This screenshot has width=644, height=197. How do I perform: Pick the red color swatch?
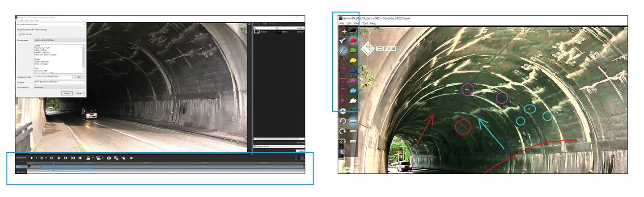(x=353, y=40)
